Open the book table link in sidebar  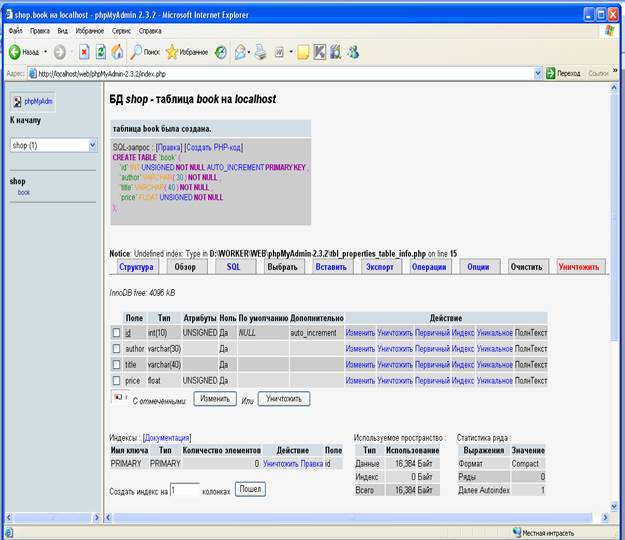coord(24,192)
